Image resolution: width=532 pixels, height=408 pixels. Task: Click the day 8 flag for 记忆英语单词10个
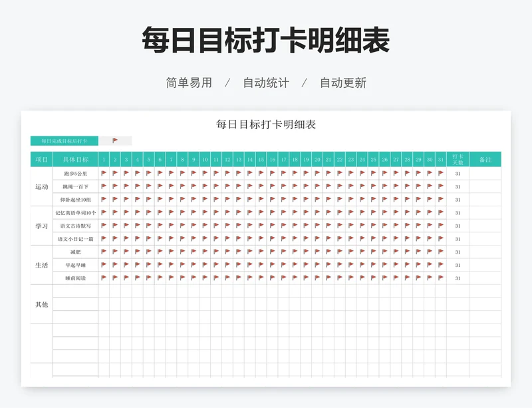[182, 212]
